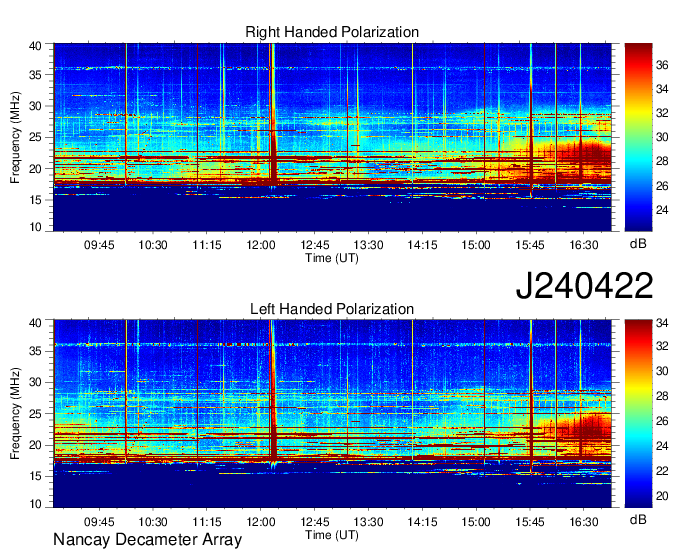Click the 11:15 tick of Right Handed plot

click(x=207, y=245)
